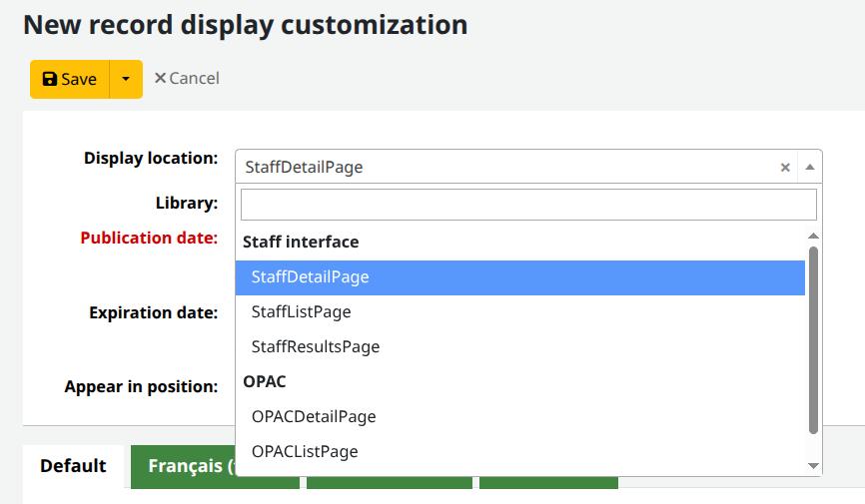Image resolution: width=865 pixels, height=504 pixels.
Task: Click the Save button
Action: 69,79
